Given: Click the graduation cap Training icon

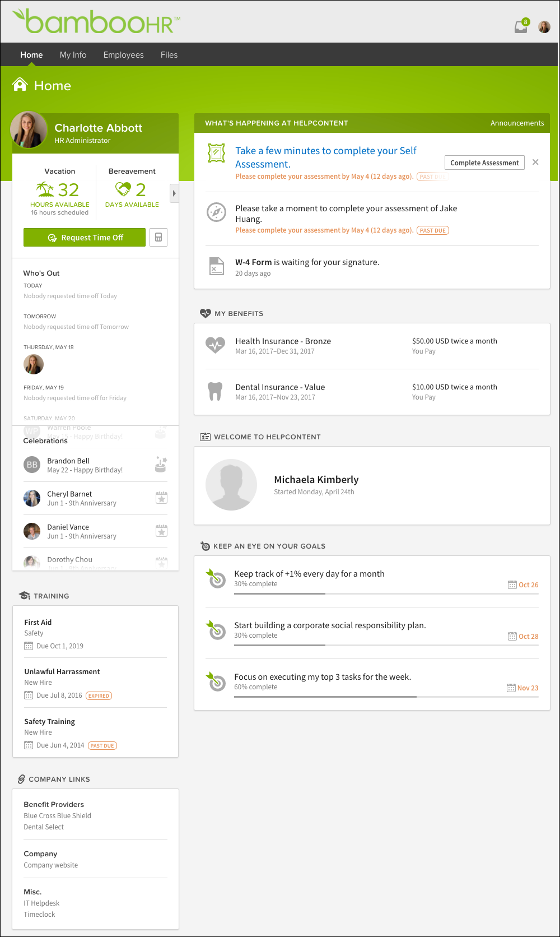Looking at the screenshot, I should 25,595.
